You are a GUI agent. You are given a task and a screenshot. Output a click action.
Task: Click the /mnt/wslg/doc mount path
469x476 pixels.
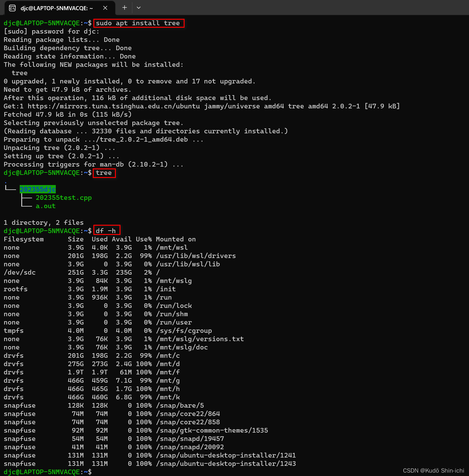click(x=182, y=347)
